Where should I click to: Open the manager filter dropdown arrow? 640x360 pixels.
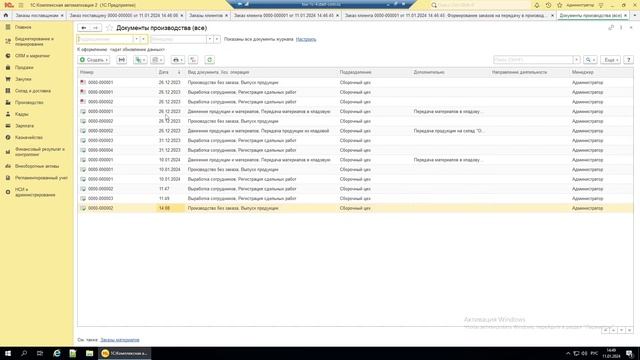point(209,39)
